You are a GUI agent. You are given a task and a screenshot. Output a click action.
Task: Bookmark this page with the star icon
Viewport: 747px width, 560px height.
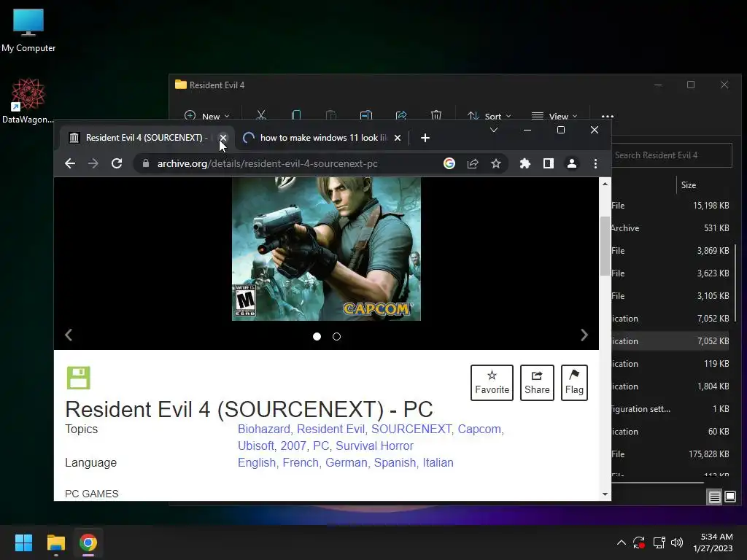pos(496,163)
